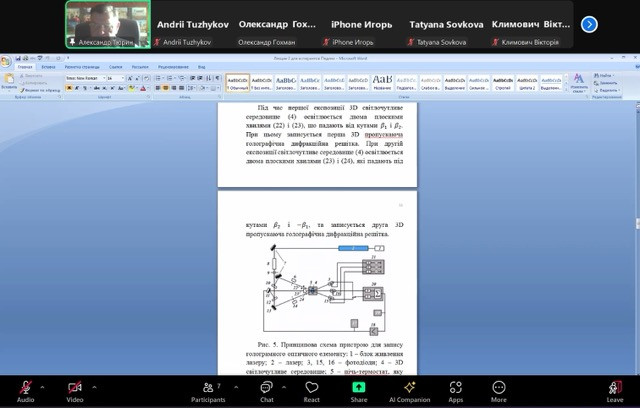Image resolution: width=640 pixels, height=408 pixels.
Task: Select Andrii Tuzhykov participant tile
Action: (192, 24)
